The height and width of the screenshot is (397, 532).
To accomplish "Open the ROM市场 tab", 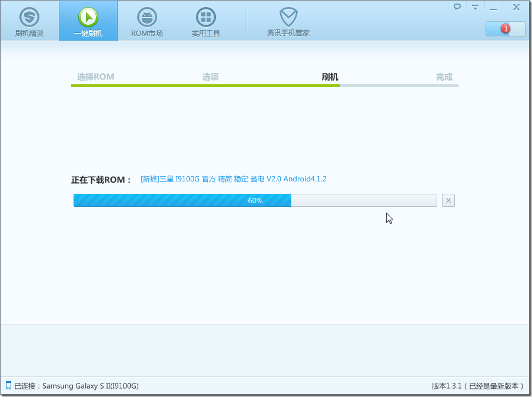I will point(147,21).
